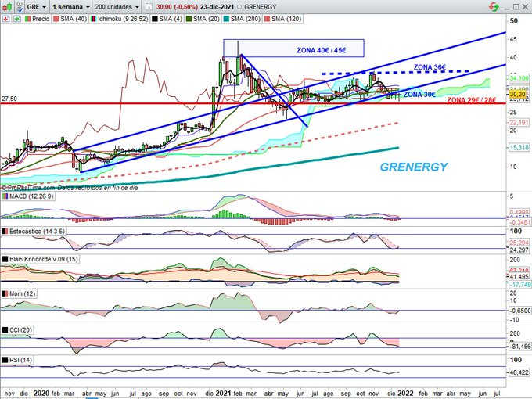Click the 2020 year marker on time axis
This screenshot has width=532, height=399.
41,394
